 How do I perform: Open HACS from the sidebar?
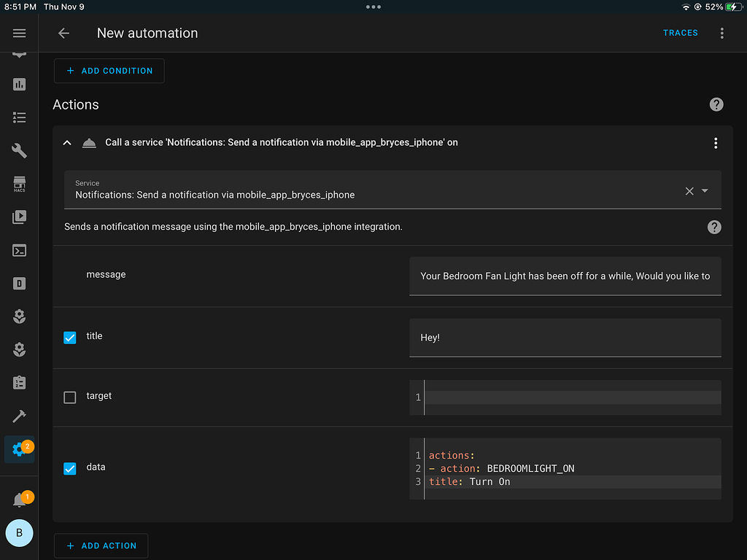click(19, 184)
